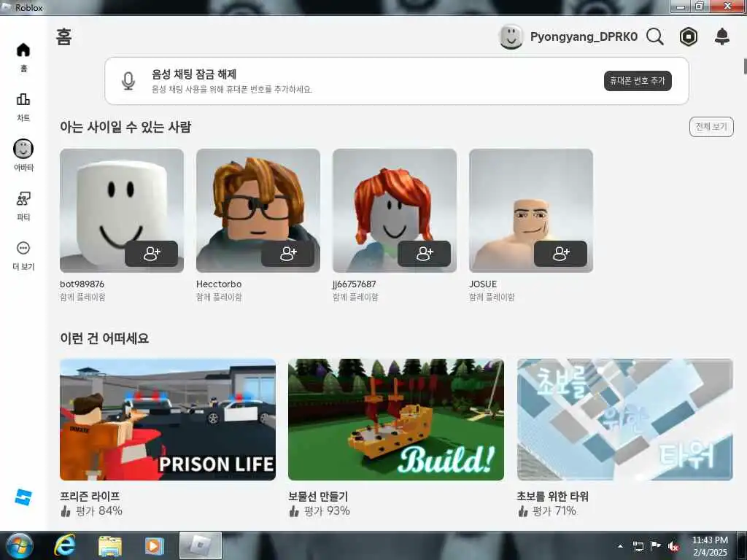Click the 평가 84% rating text
This screenshot has height=560, width=747.
pyautogui.click(x=98, y=511)
